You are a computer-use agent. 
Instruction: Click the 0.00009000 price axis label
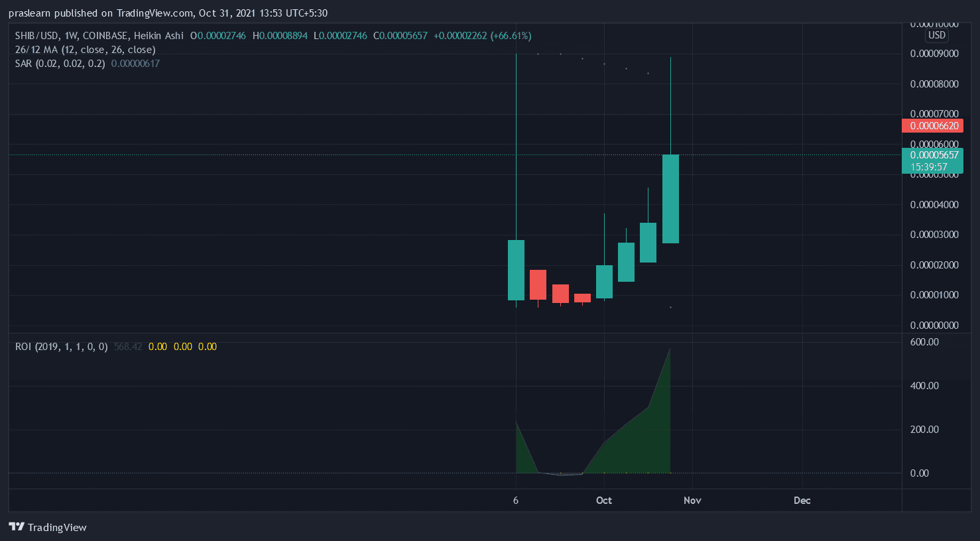[934, 54]
